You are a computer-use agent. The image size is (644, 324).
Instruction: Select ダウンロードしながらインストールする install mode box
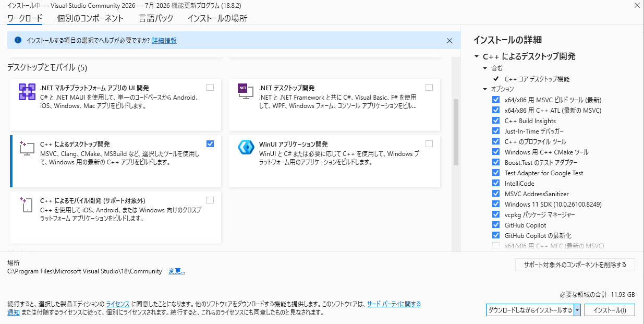pyautogui.click(x=530, y=310)
